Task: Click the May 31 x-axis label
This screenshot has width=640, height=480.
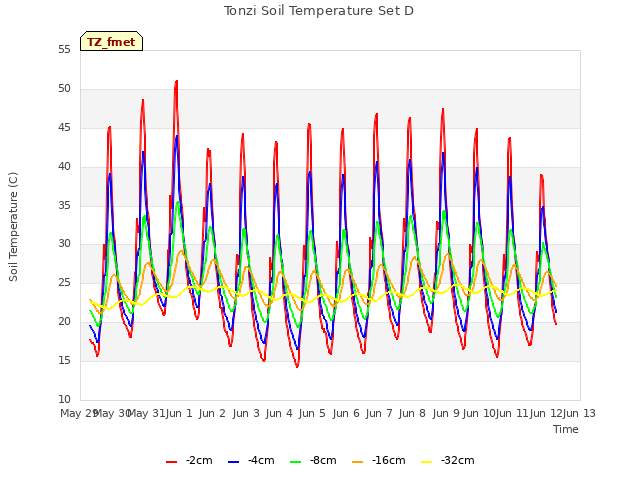Action: point(145,413)
